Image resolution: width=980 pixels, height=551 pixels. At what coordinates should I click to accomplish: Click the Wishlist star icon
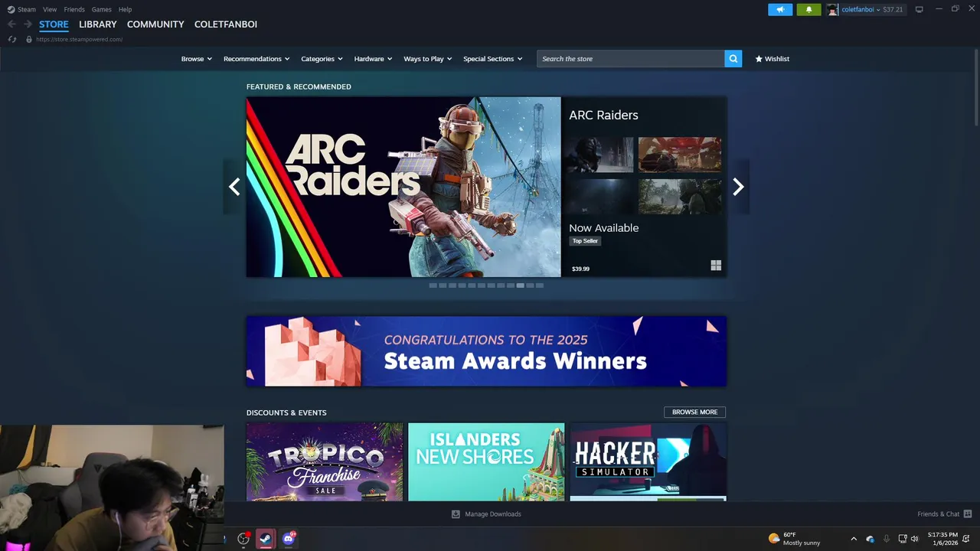point(759,59)
